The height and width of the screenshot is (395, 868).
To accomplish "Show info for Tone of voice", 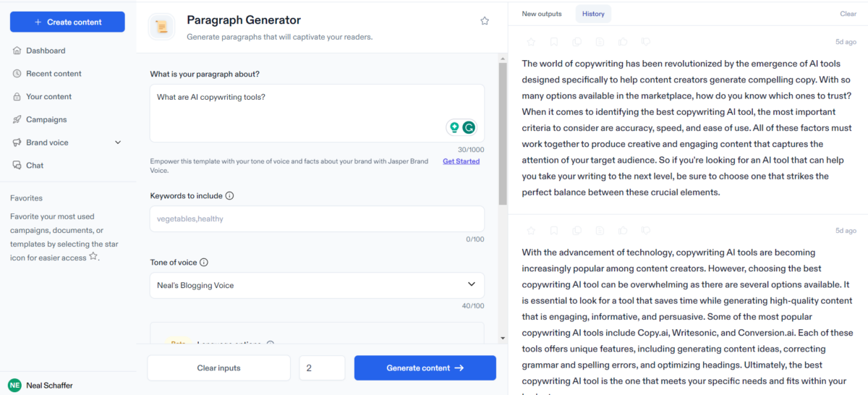I will pyautogui.click(x=203, y=263).
